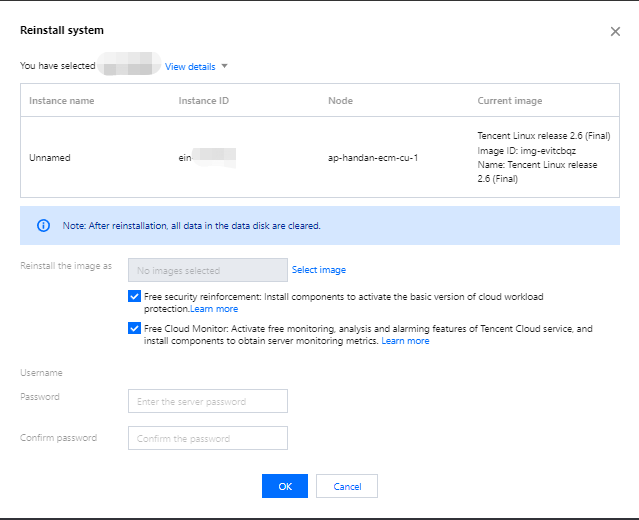Image resolution: width=639 pixels, height=520 pixels.
Task: Open the View details link
Action: 190,67
